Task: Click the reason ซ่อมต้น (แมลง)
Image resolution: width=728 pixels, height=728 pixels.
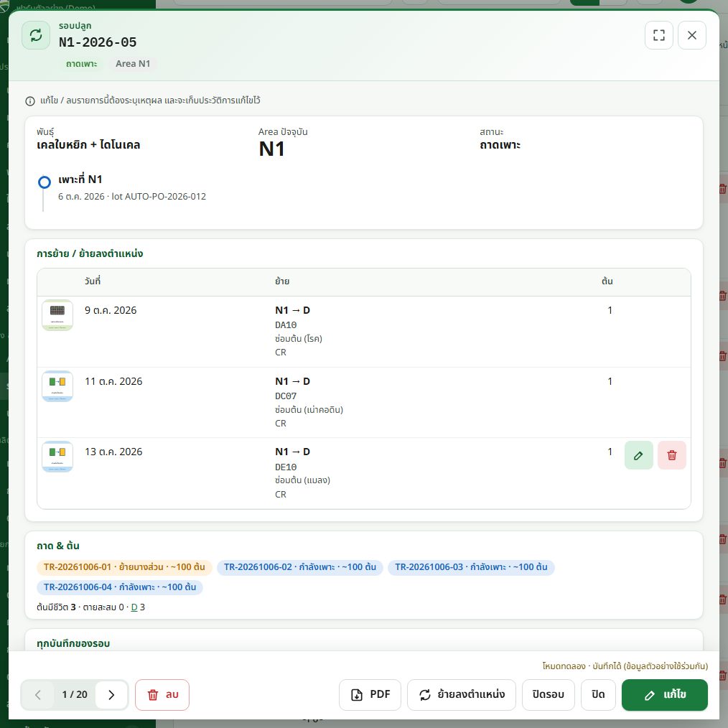Action: pyautogui.click(x=303, y=480)
